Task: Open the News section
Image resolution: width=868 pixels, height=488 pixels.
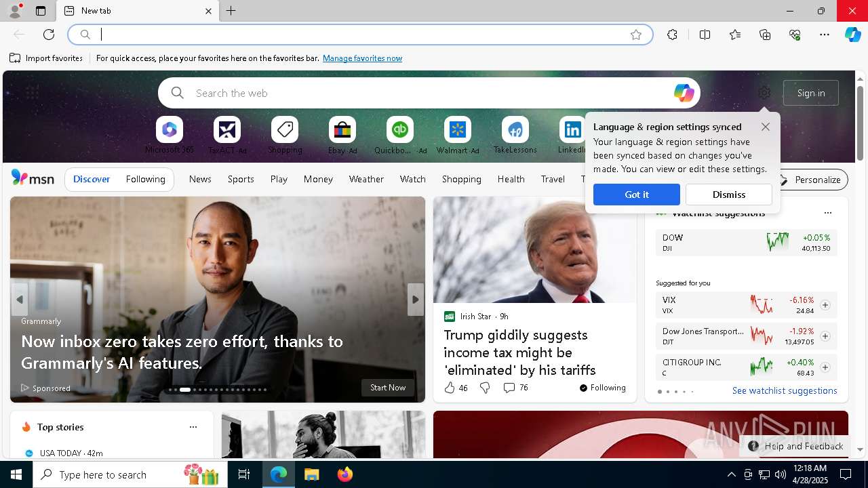Action: coord(200,179)
